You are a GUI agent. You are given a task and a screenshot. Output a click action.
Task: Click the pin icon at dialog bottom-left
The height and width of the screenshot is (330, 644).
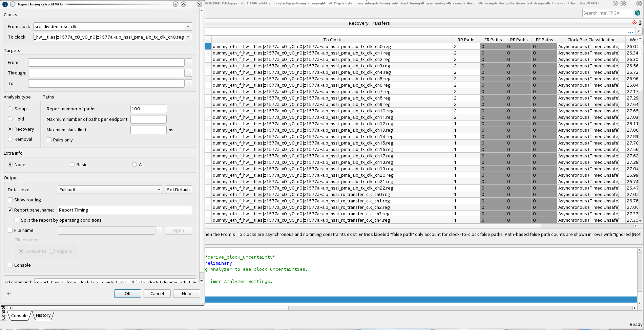pyautogui.click(x=9, y=293)
